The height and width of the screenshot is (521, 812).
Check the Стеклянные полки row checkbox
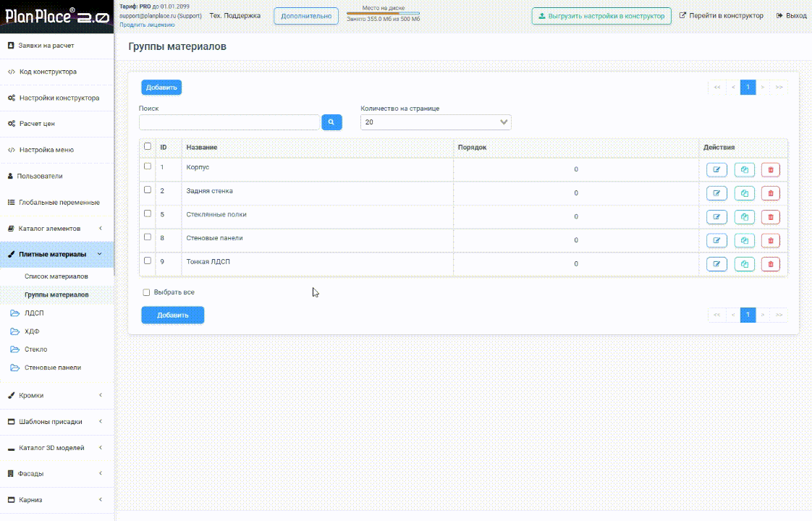(x=148, y=213)
